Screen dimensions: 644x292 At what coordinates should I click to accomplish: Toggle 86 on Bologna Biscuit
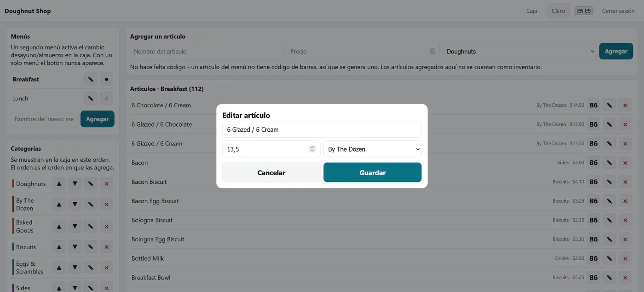pos(593,220)
